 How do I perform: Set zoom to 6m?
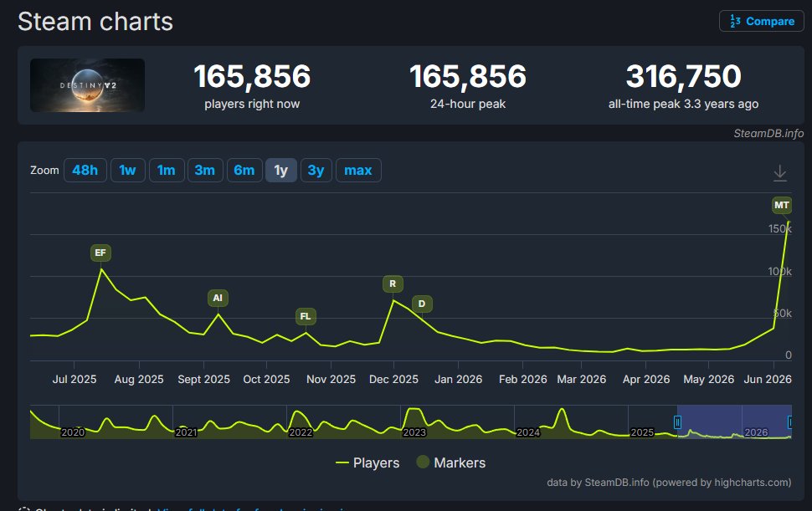[244, 170]
